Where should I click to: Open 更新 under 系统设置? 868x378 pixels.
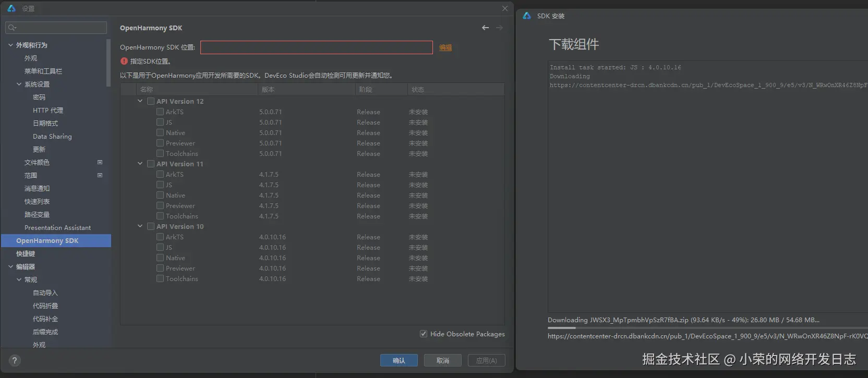[x=39, y=149]
